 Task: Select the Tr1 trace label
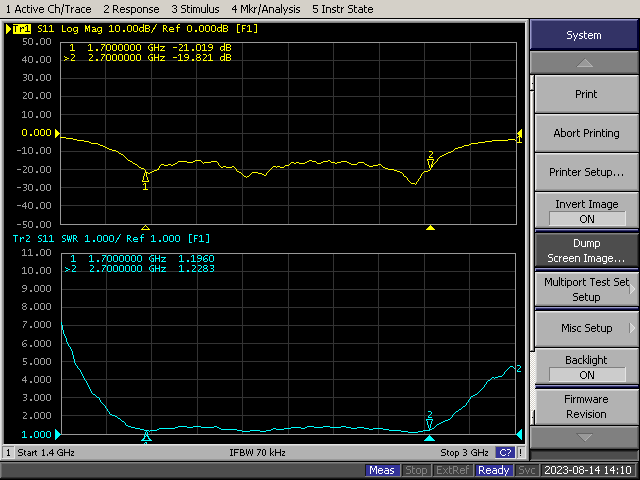coord(21,29)
